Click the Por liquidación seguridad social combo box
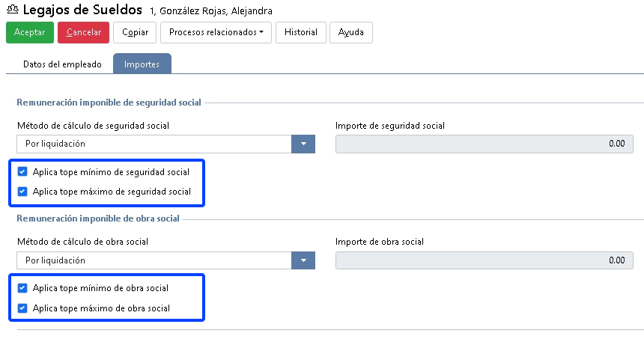The image size is (644, 339). tap(154, 144)
